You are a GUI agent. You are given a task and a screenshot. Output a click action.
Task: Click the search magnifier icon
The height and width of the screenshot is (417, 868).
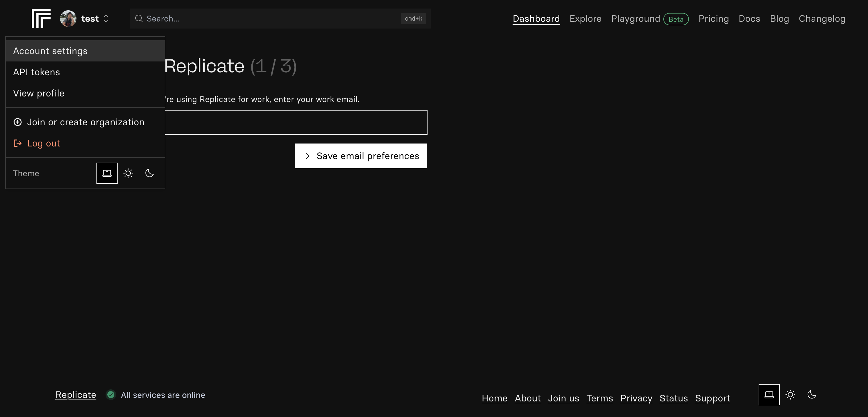point(139,19)
